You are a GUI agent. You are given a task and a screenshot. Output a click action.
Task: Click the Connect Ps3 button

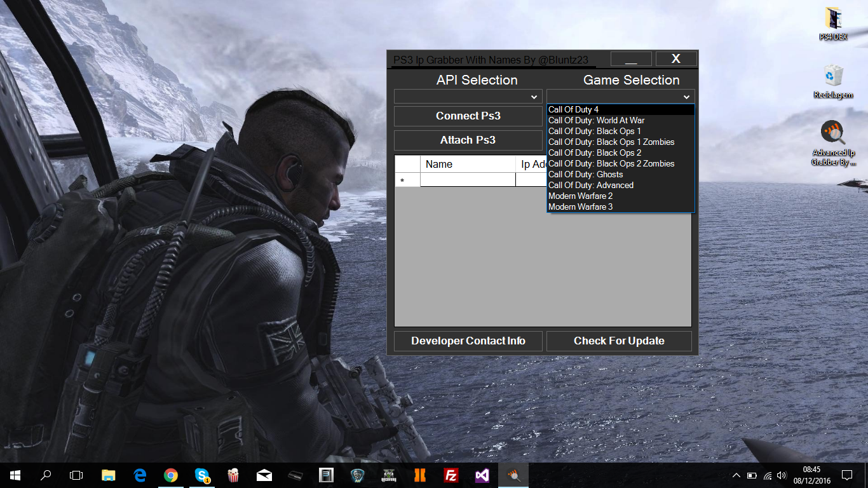point(468,116)
